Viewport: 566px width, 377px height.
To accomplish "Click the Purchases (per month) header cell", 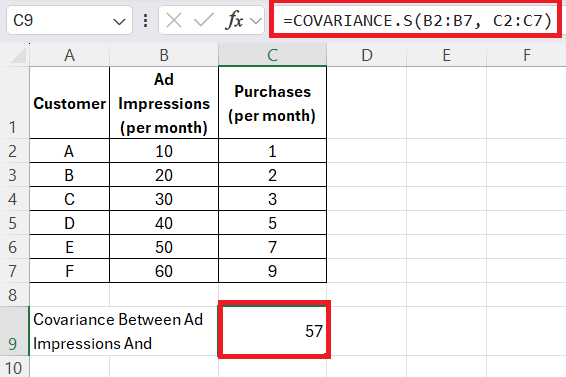I will (273, 103).
